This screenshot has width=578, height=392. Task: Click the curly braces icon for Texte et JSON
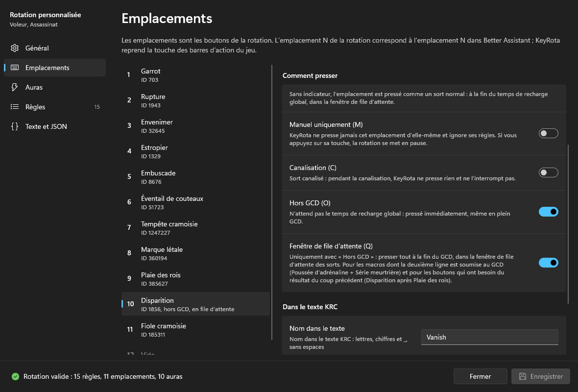point(15,126)
